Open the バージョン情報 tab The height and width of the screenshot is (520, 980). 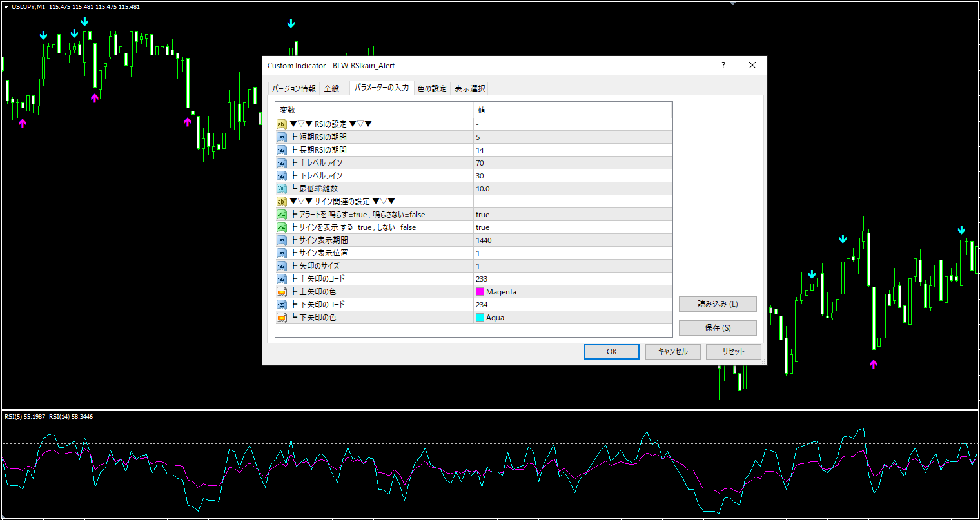293,89
